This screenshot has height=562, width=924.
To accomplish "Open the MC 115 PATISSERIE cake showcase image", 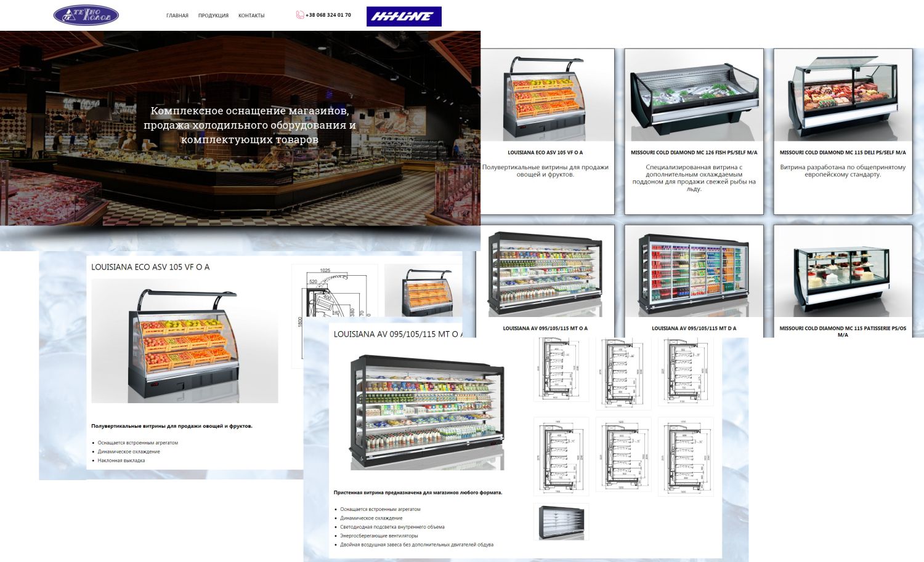I will 842,274.
